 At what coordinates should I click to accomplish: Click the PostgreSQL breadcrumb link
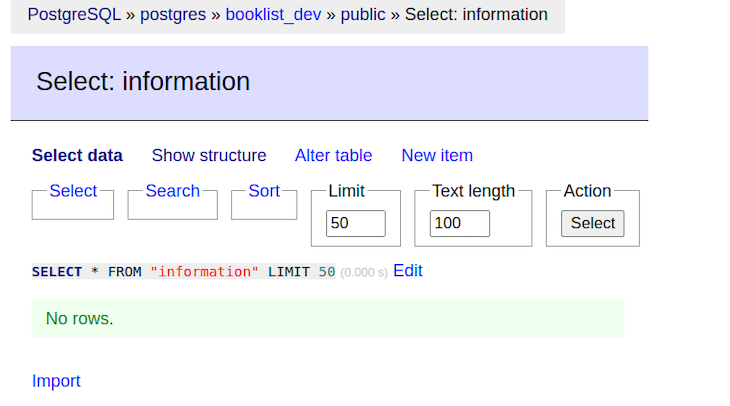tap(74, 15)
